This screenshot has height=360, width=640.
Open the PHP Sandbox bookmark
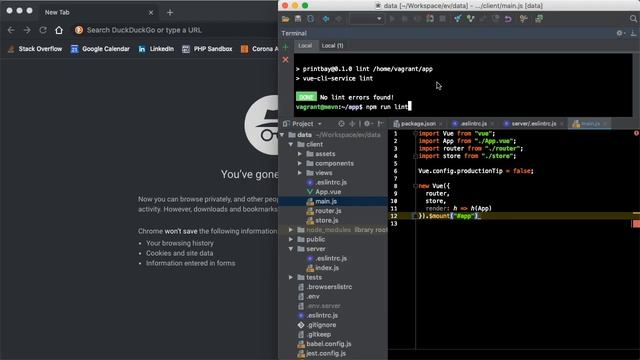(x=207, y=49)
